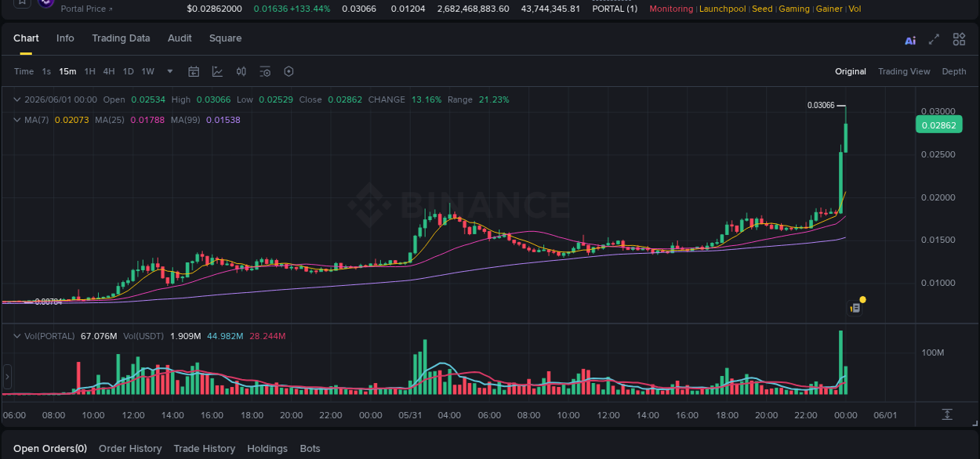
Task: Click the scale reset icon below the price axis
Action: [947, 414]
